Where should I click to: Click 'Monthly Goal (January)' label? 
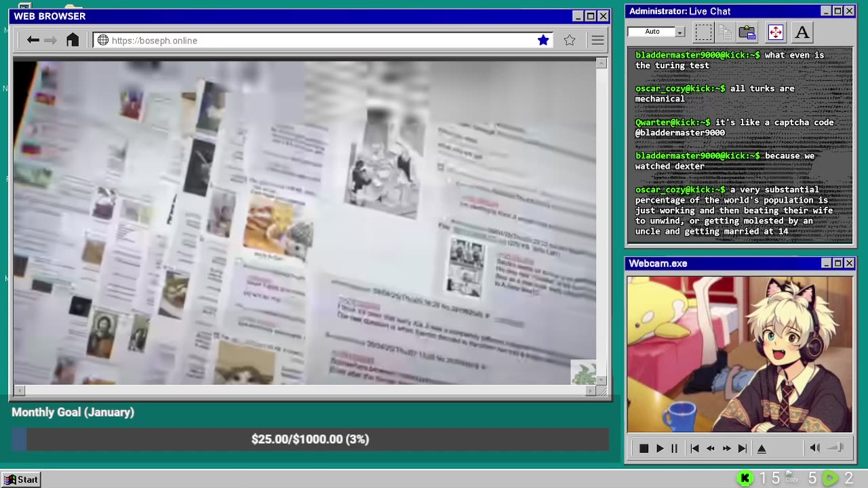73,412
